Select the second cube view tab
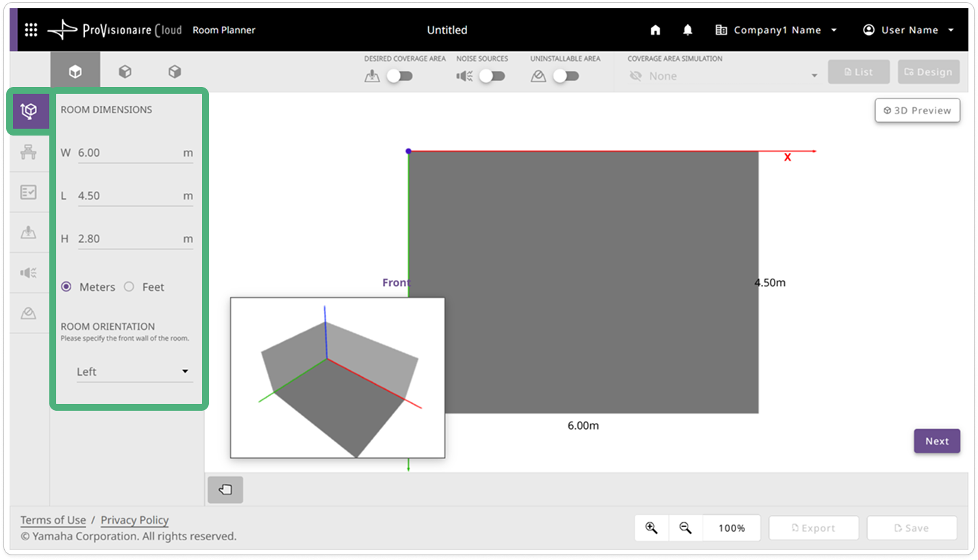978x560 pixels. tap(125, 72)
